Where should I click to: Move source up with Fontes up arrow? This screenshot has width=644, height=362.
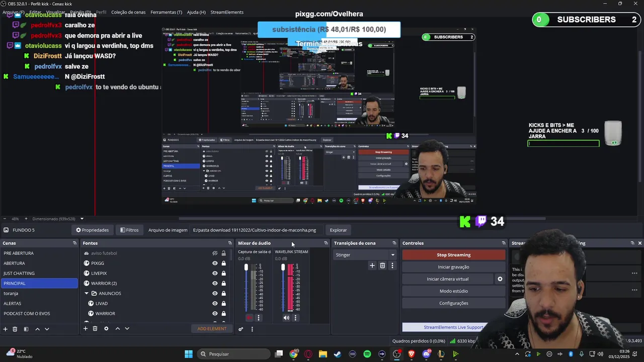click(x=117, y=328)
